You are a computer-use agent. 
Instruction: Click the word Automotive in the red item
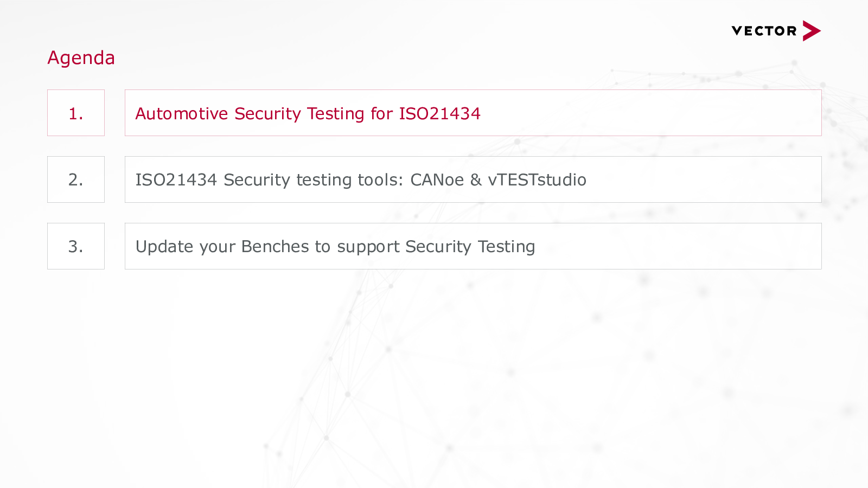pyautogui.click(x=182, y=113)
